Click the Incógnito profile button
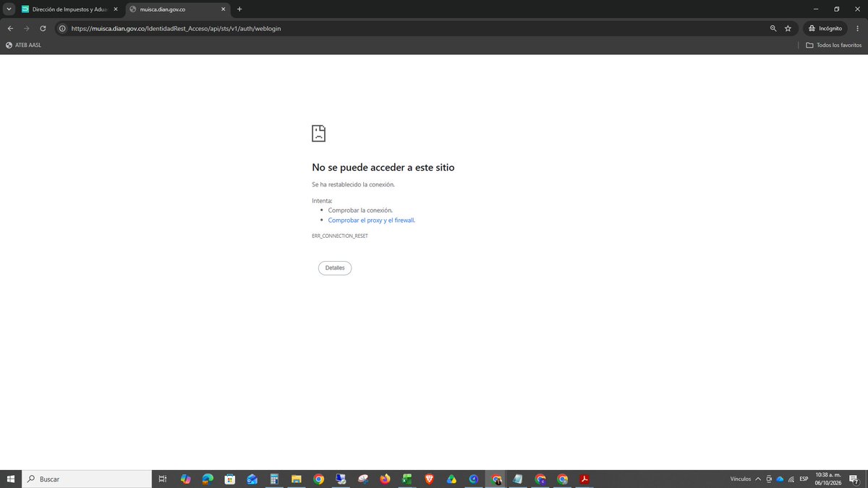Screen dimensions: 868x488 [825, 28]
